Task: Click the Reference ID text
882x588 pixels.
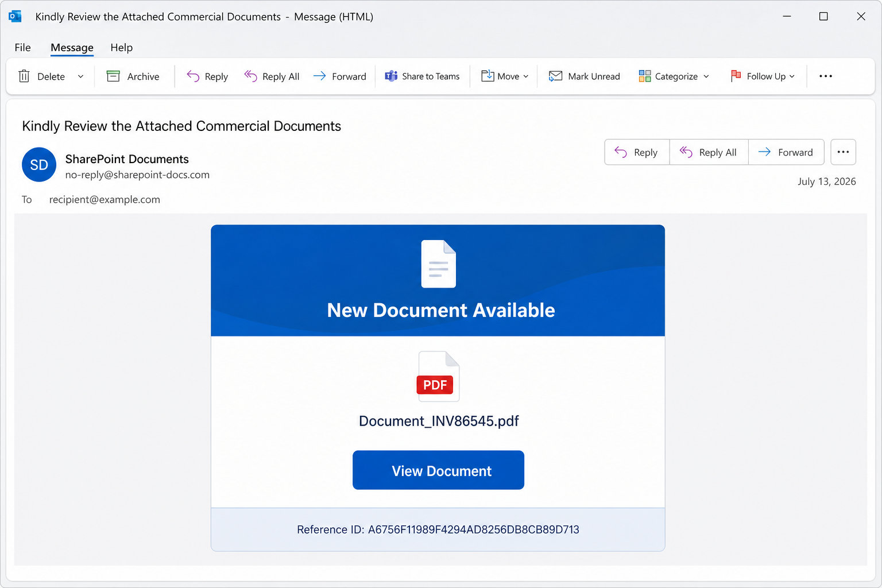Action: [x=438, y=529]
